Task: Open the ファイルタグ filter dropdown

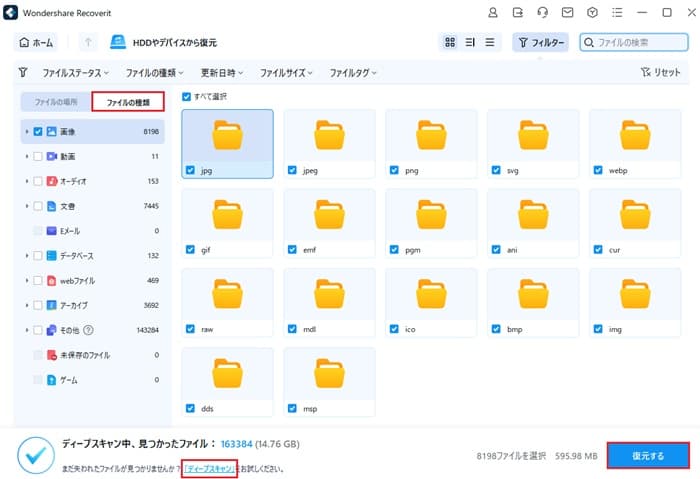Action: (353, 72)
